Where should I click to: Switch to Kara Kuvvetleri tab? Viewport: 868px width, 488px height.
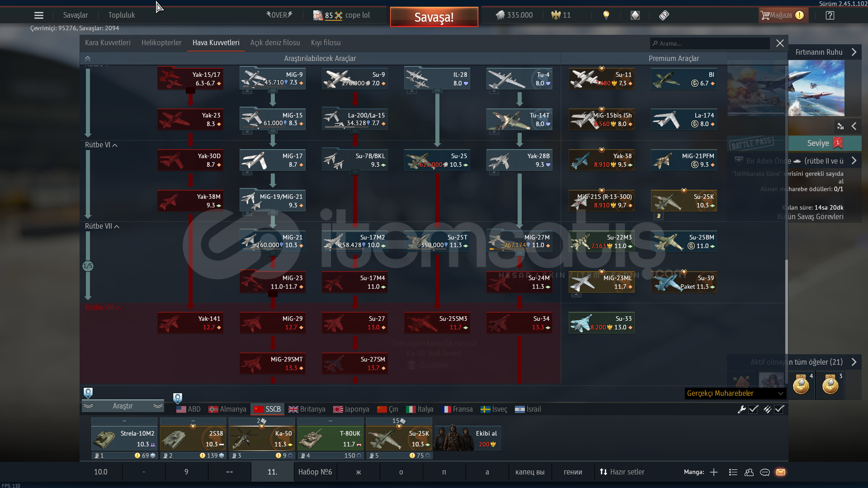point(108,43)
